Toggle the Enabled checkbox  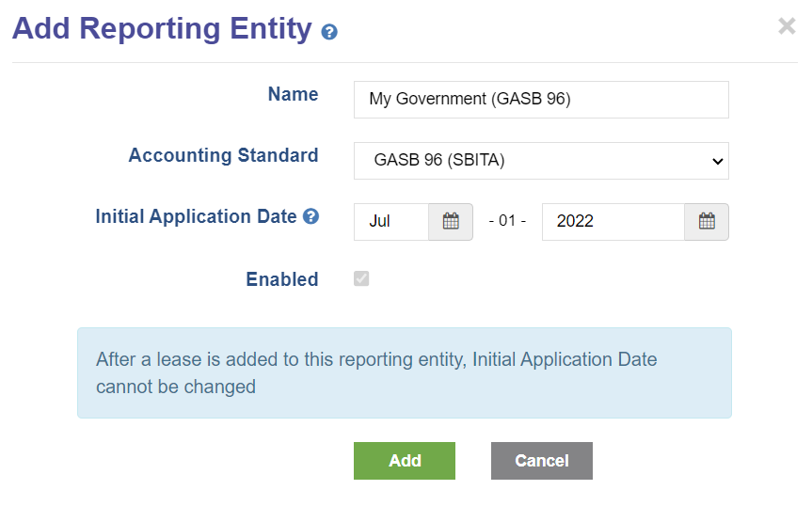click(x=361, y=278)
